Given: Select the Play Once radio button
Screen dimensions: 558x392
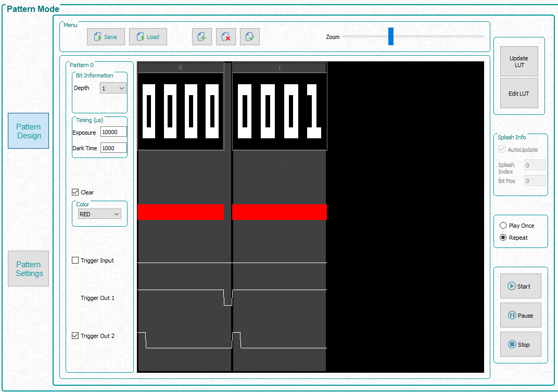Looking at the screenshot, I should [x=503, y=226].
